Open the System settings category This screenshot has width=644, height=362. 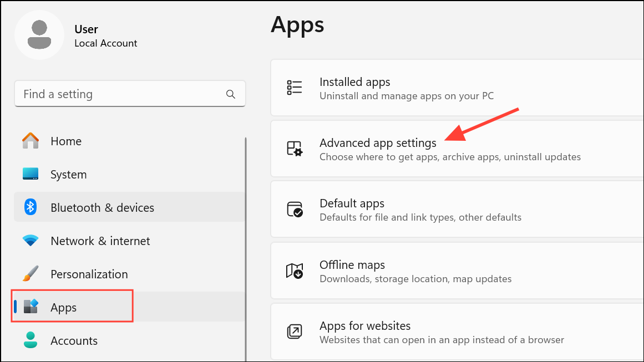(68, 175)
